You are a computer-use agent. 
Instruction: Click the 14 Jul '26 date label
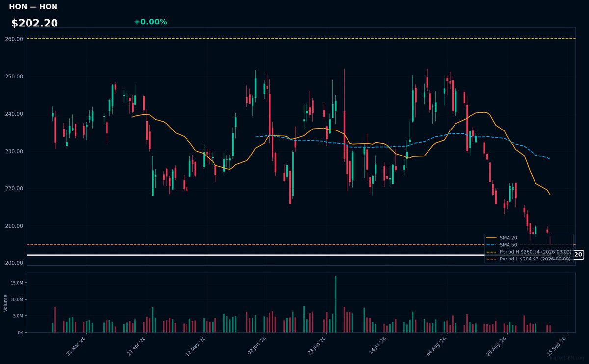377,345
